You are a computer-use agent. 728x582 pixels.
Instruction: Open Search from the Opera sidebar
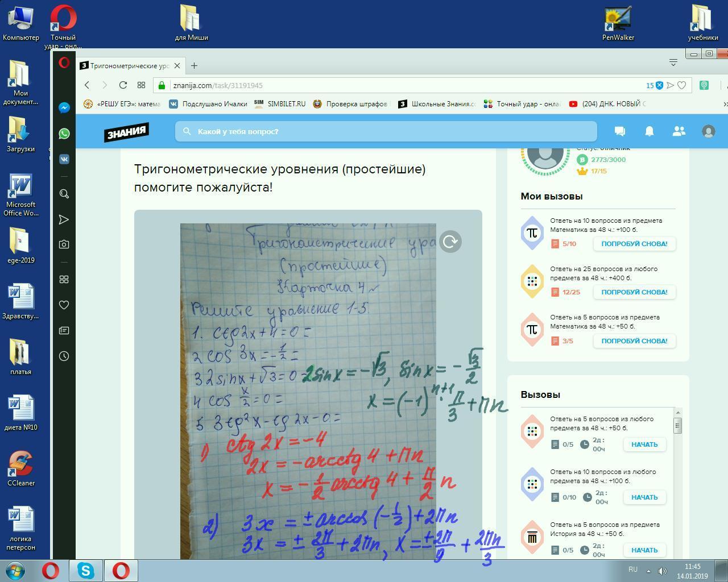[64, 194]
